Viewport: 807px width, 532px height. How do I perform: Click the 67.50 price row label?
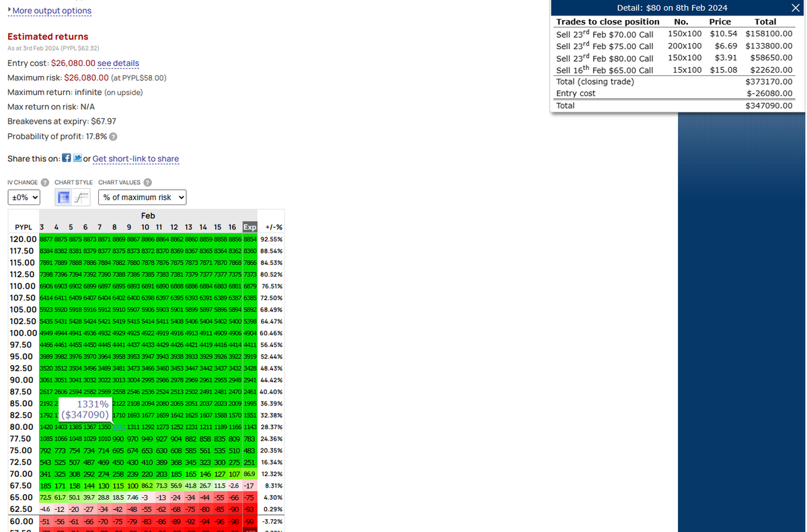24,486
